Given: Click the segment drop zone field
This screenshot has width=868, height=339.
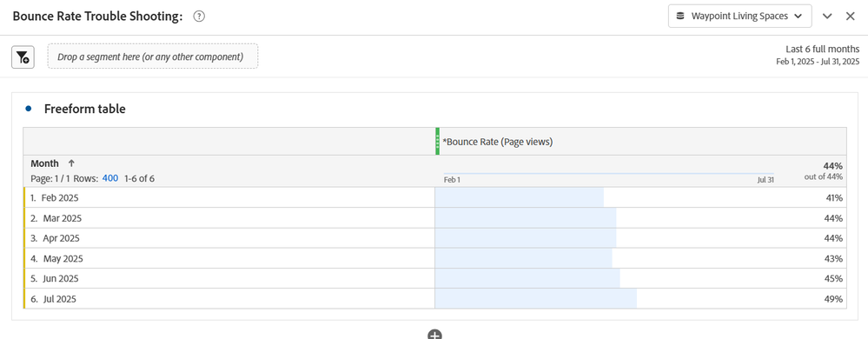Looking at the screenshot, I should pyautogui.click(x=153, y=56).
